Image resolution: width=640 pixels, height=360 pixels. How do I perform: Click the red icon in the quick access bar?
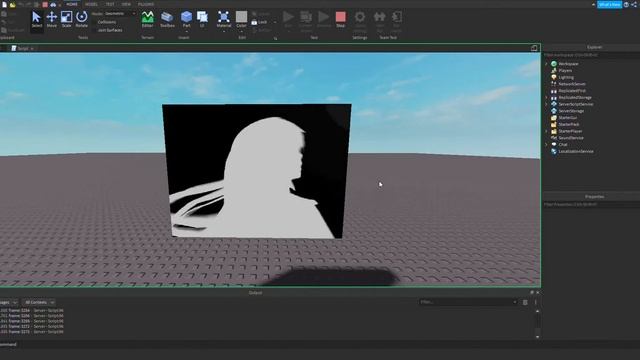(x=45, y=4)
